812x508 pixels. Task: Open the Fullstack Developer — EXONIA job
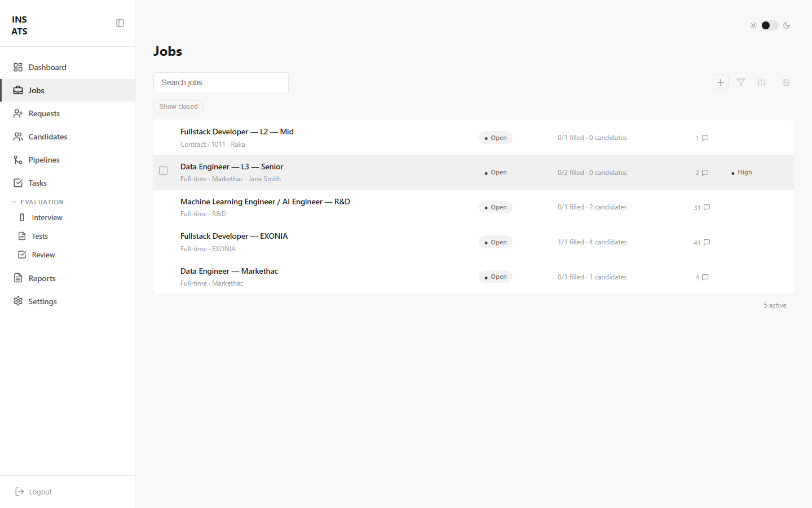click(234, 236)
